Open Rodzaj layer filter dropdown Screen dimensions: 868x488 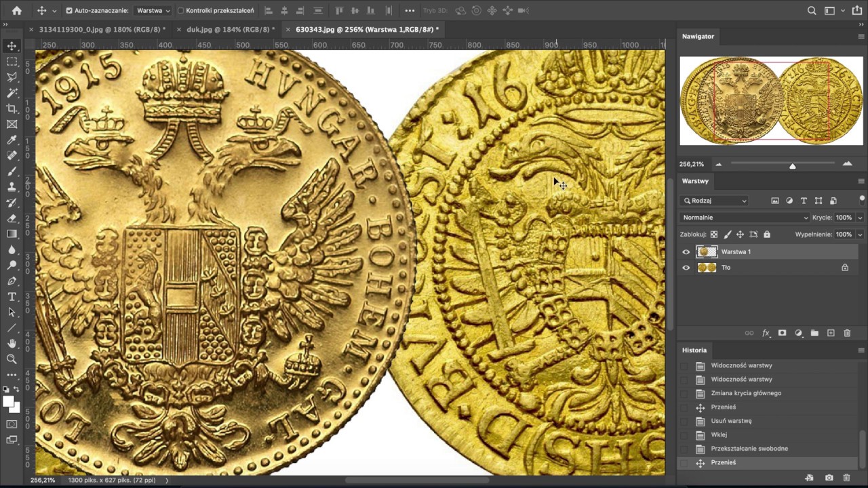[715, 201]
